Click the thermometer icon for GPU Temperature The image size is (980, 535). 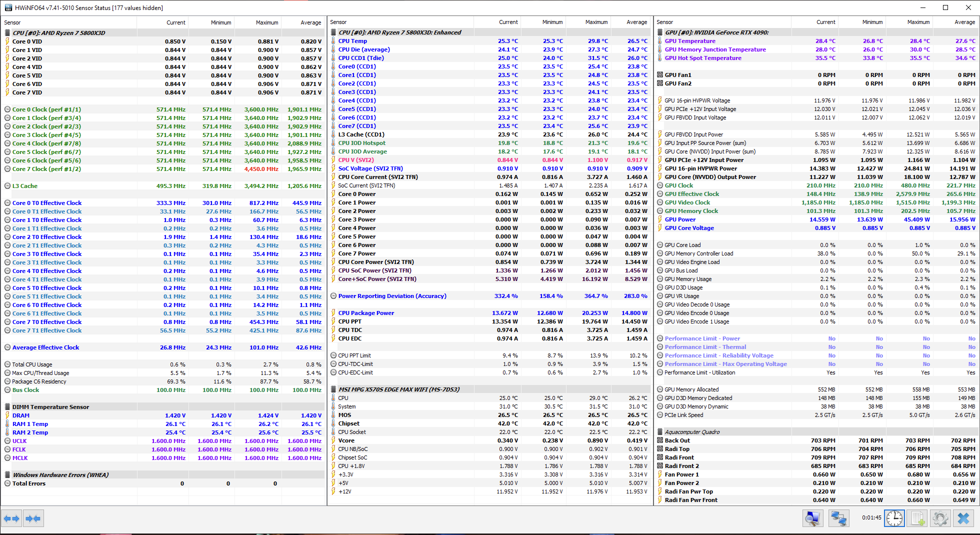(x=660, y=41)
